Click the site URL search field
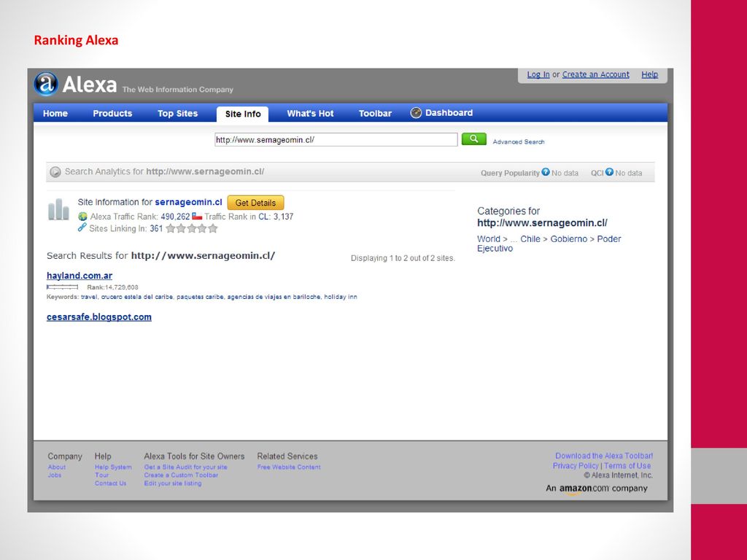The height and width of the screenshot is (560, 747). [336, 139]
